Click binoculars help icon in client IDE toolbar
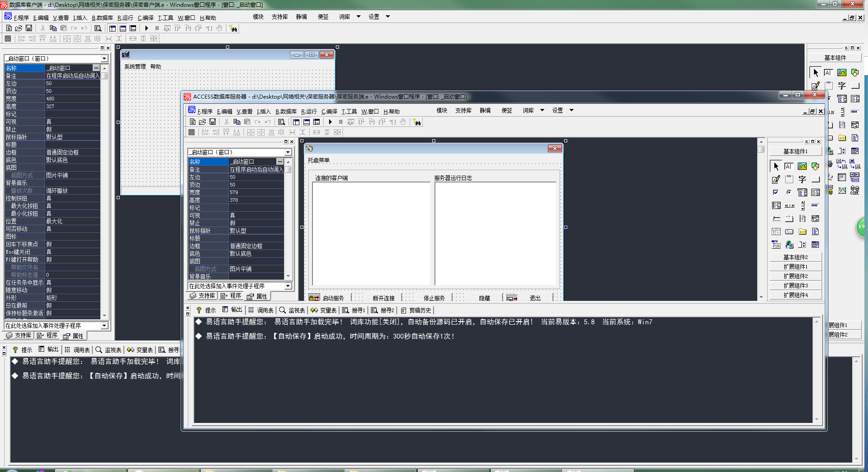The width and height of the screenshot is (868, 472). [233, 28]
